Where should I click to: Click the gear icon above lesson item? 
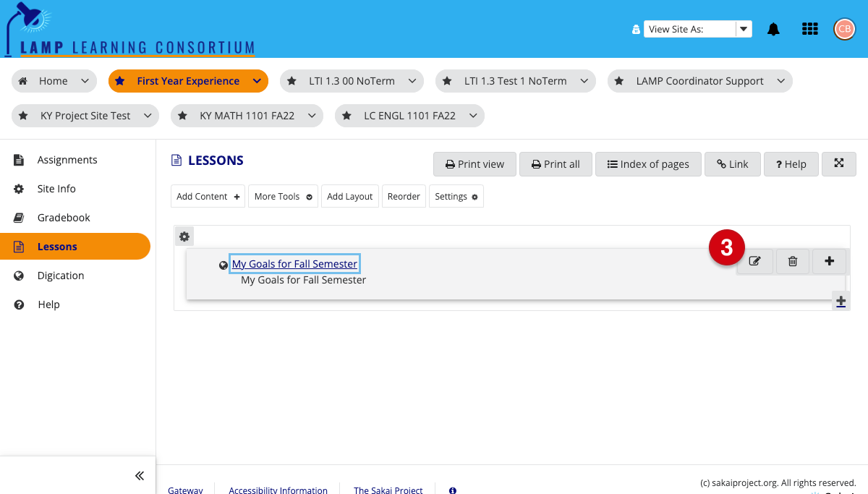184,237
